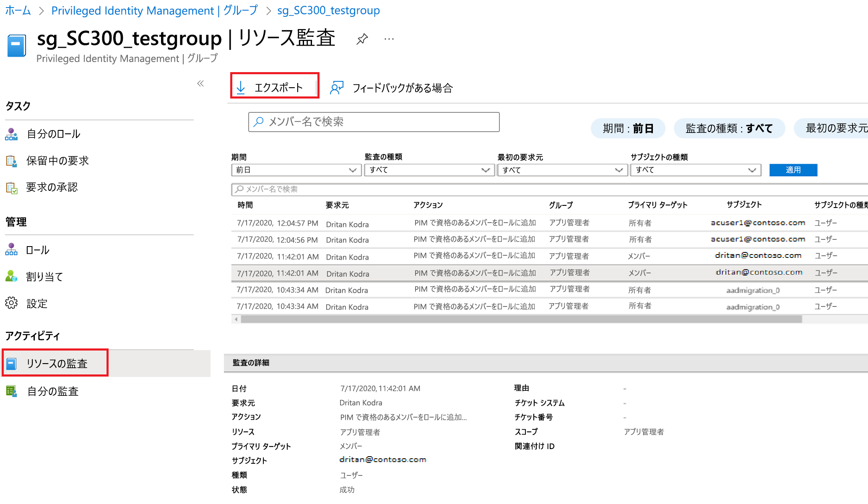868x504 pixels.
Task: Click the 割り当て person icon
Action: [x=11, y=276]
